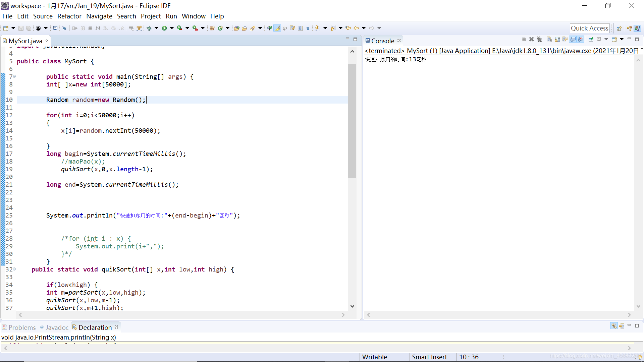
Task: Pin the Console view
Action: point(591,40)
